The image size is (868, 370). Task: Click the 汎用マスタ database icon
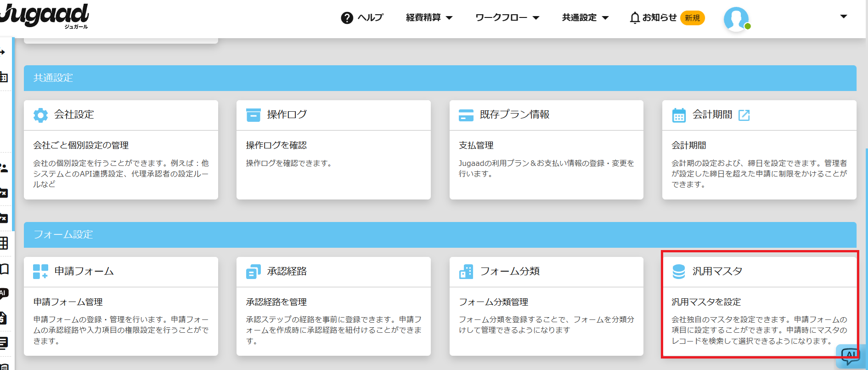pos(678,272)
